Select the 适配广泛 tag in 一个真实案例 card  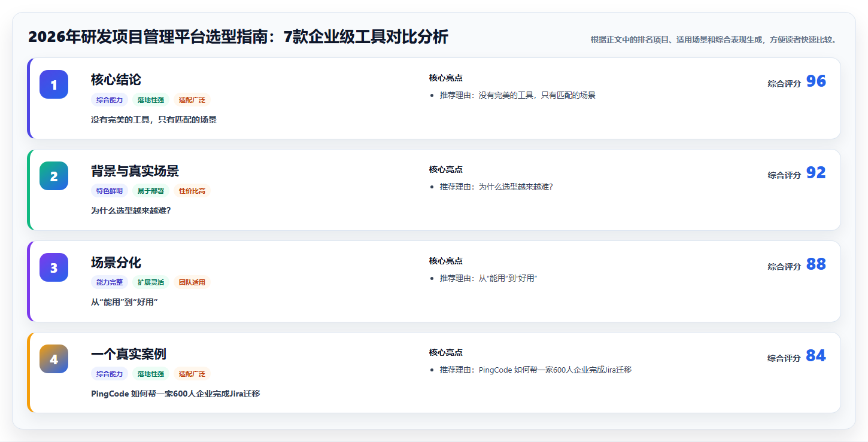point(192,374)
